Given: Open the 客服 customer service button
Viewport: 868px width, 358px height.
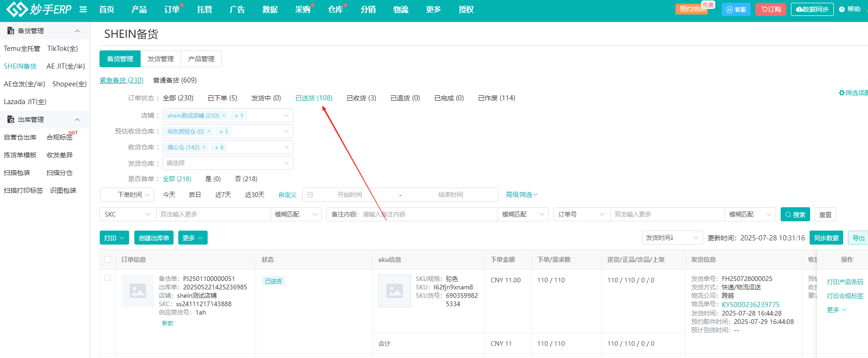Looking at the screenshot, I should coord(736,9).
